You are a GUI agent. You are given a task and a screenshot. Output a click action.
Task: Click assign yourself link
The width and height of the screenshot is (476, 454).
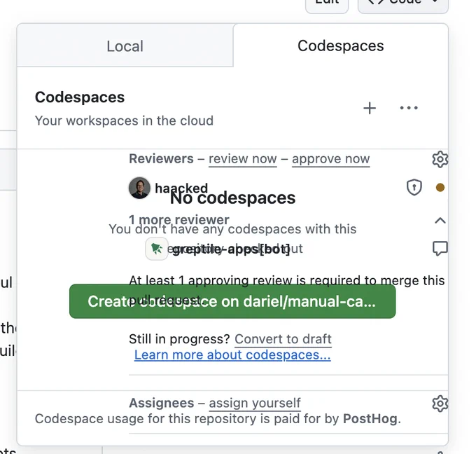tap(255, 404)
